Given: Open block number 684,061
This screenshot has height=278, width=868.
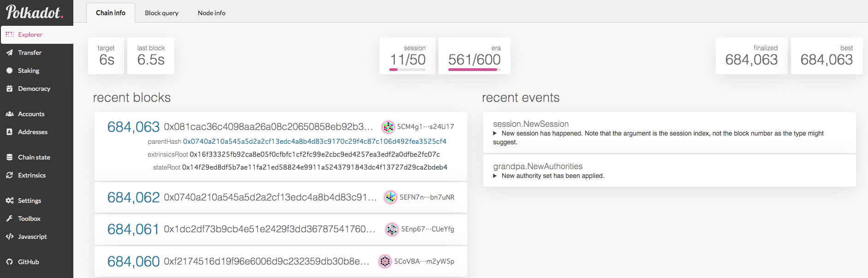Looking at the screenshot, I should pos(133,229).
